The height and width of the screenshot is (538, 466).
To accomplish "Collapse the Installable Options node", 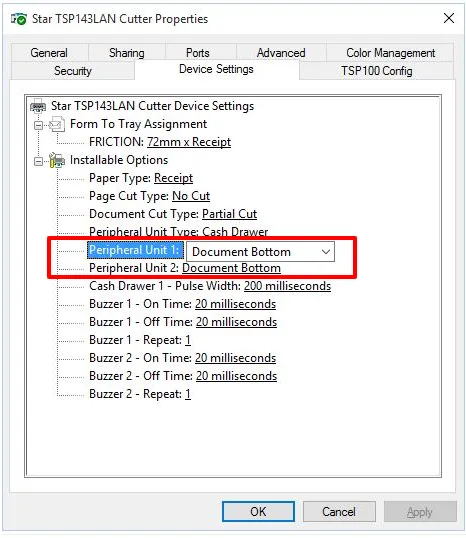I will point(38,161).
